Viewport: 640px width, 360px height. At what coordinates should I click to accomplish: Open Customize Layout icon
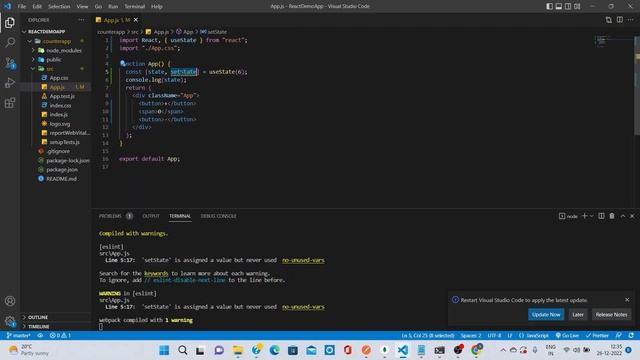pos(577,6)
